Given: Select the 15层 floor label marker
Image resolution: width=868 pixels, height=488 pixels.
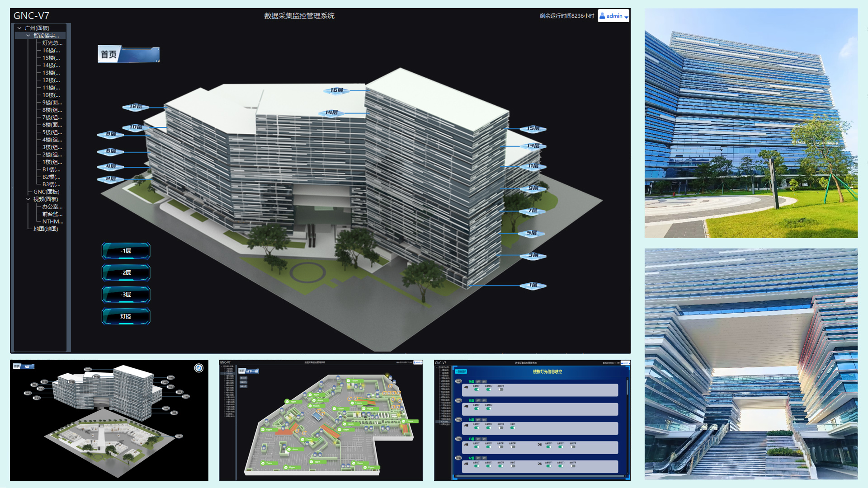Looking at the screenshot, I should 533,129.
